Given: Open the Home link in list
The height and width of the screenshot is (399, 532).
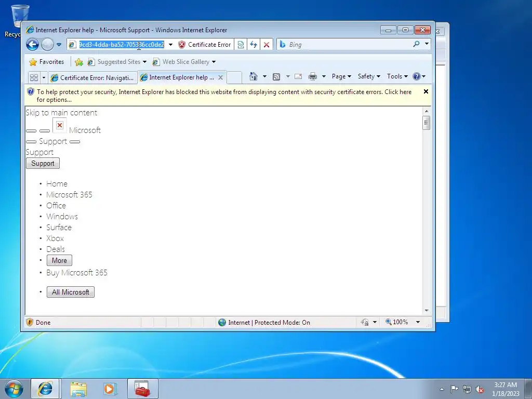Looking at the screenshot, I should [57, 184].
